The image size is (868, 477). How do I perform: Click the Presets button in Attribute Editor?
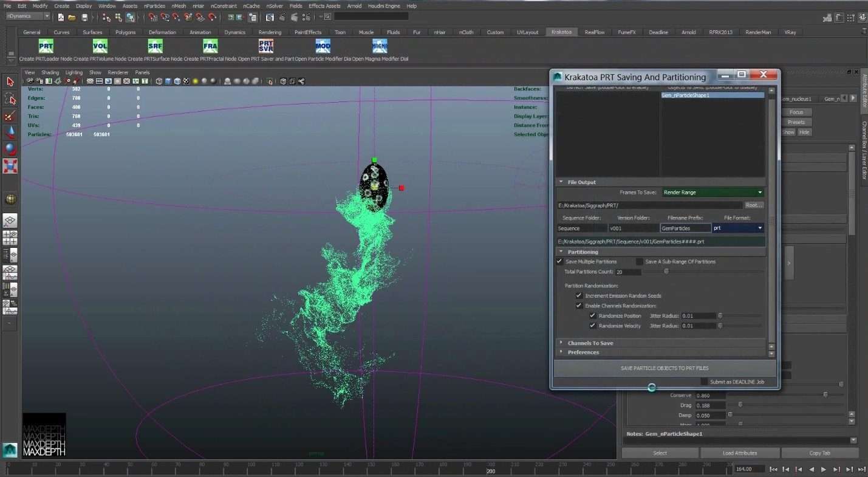(x=796, y=122)
